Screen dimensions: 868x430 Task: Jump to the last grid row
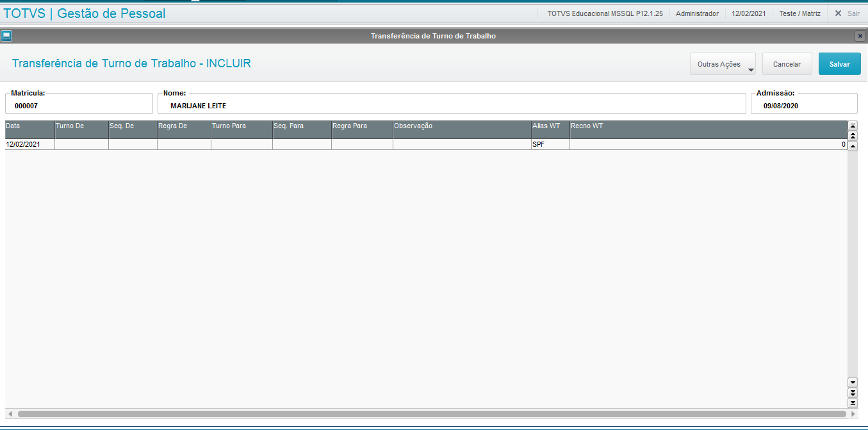coord(853,402)
